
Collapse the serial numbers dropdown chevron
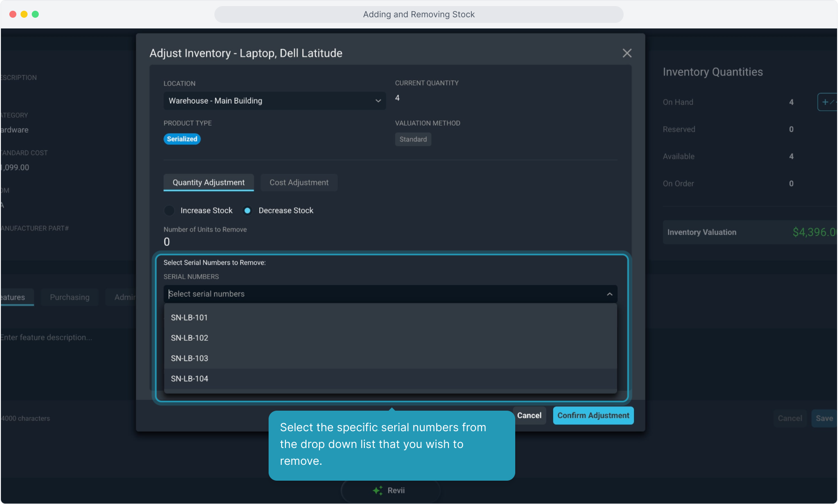click(609, 294)
